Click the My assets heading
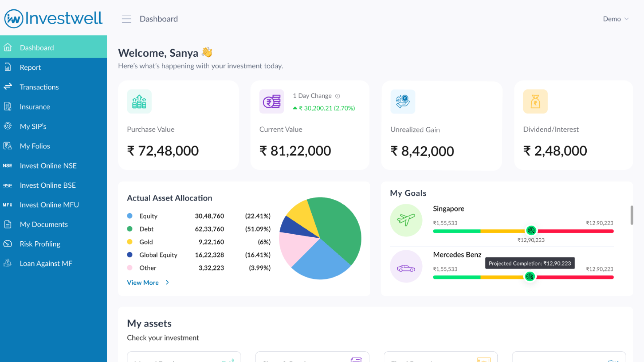 [x=149, y=323]
